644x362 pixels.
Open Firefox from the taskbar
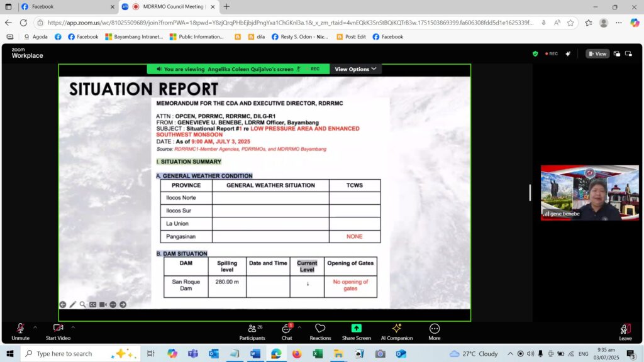click(x=297, y=353)
